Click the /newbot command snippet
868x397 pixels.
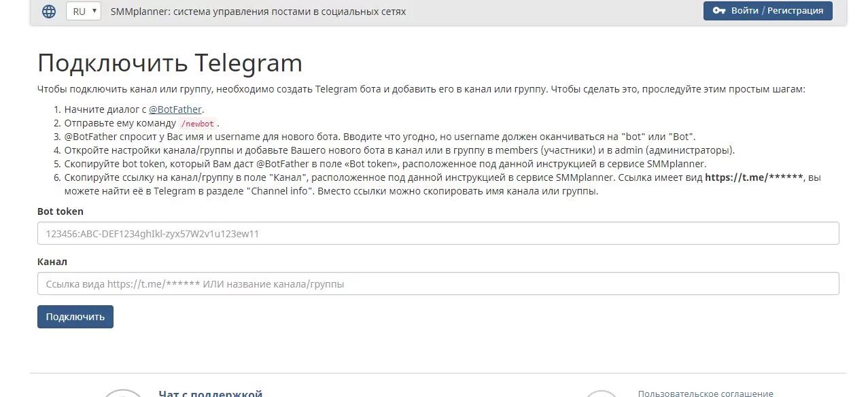point(197,124)
